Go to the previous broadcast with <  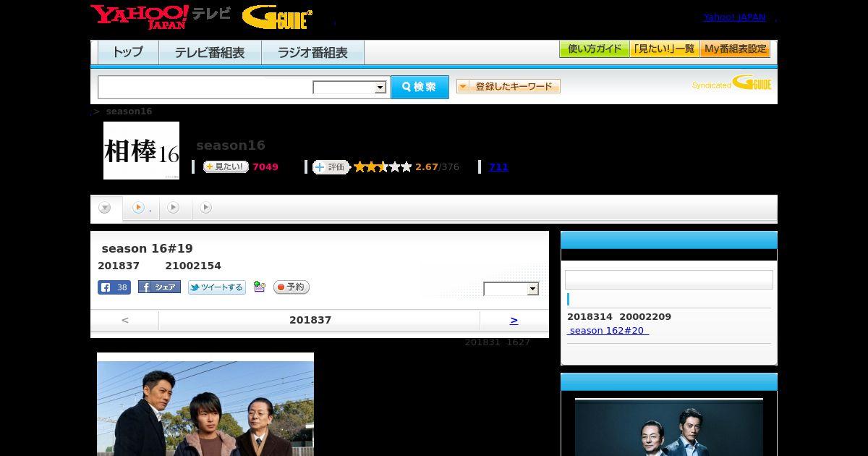tap(124, 320)
